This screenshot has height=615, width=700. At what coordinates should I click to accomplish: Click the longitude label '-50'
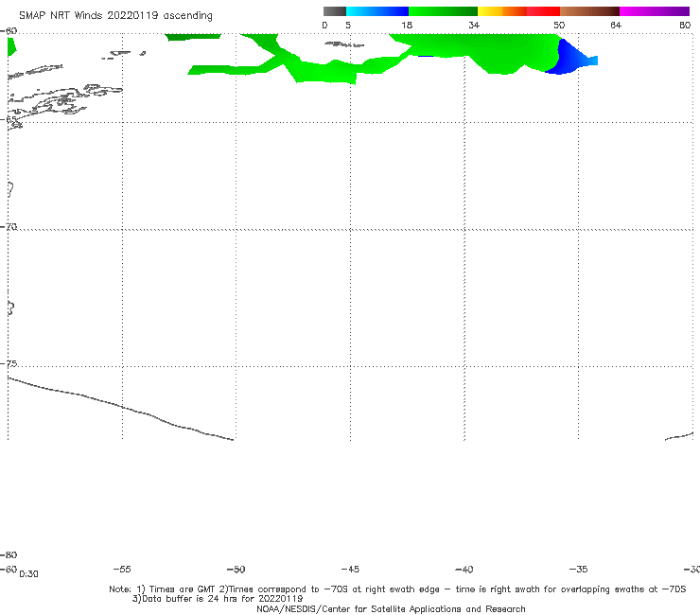click(x=236, y=569)
